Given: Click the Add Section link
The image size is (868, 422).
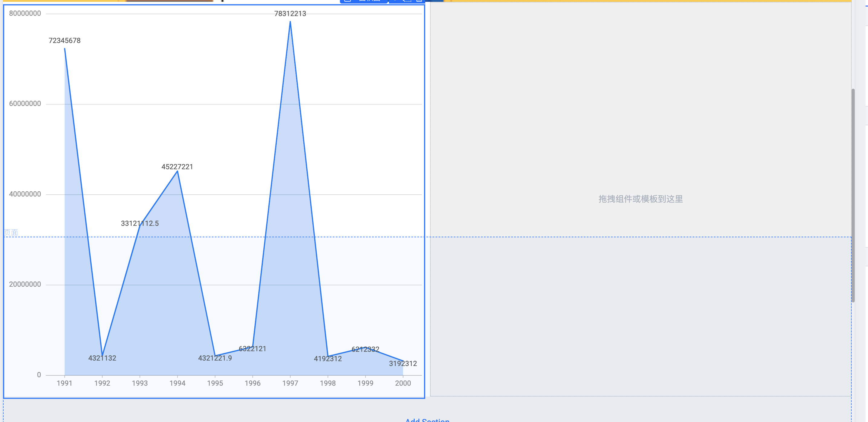Looking at the screenshot, I should (x=427, y=420).
